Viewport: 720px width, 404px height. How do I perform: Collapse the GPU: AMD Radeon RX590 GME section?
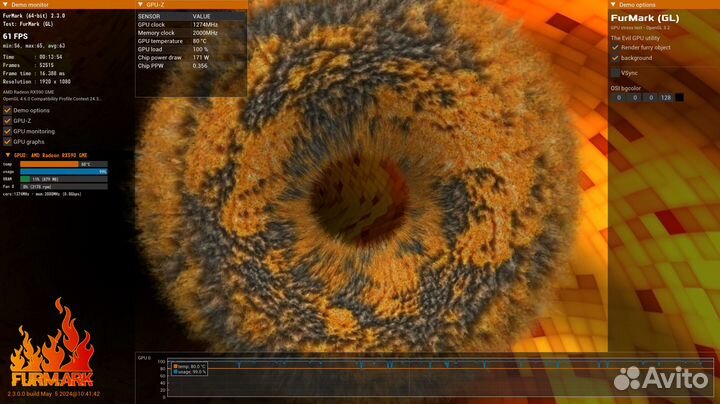point(8,156)
